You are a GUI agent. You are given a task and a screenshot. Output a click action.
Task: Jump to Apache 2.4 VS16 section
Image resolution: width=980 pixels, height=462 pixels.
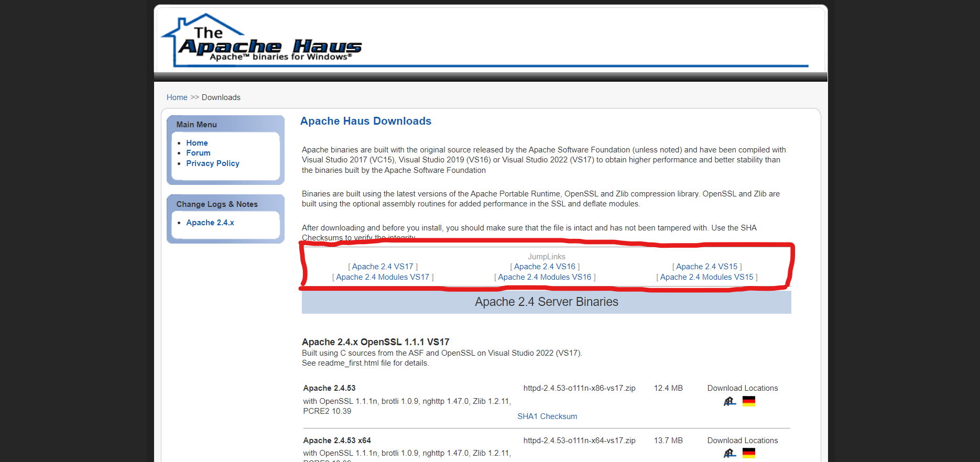(545, 267)
